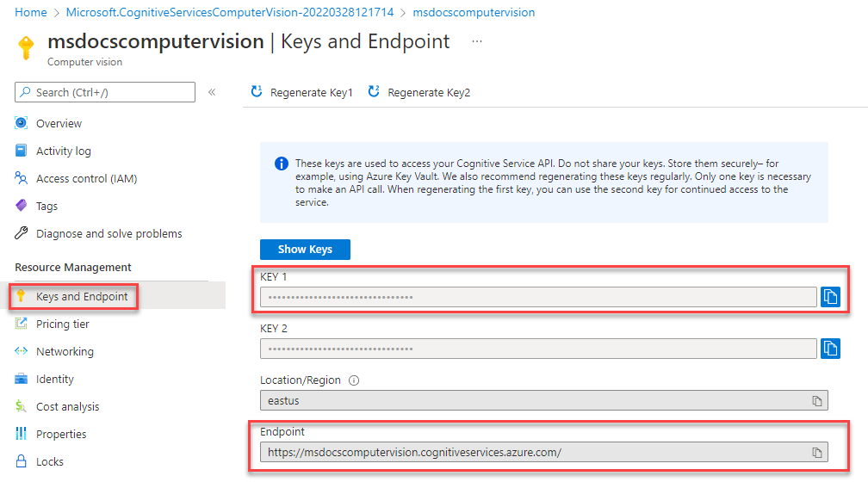Click the Location/Region info icon
The height and width of the screenshot is (482, 868).
[354, 380]
